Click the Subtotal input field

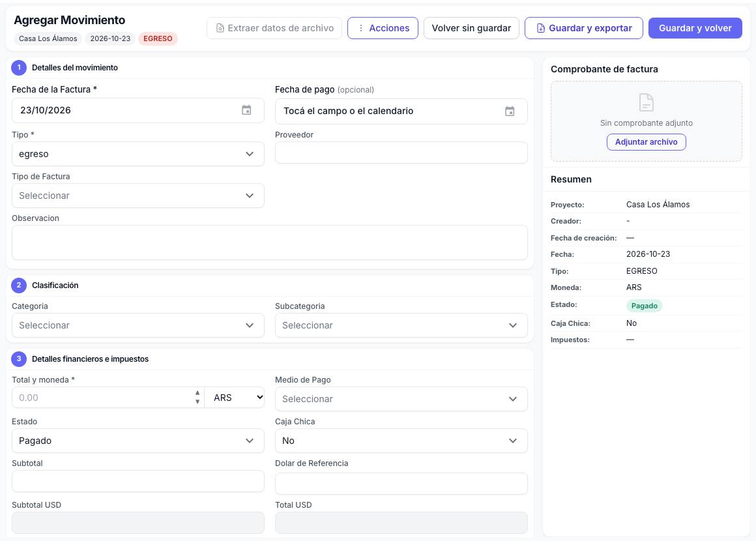tap(138, 481)
